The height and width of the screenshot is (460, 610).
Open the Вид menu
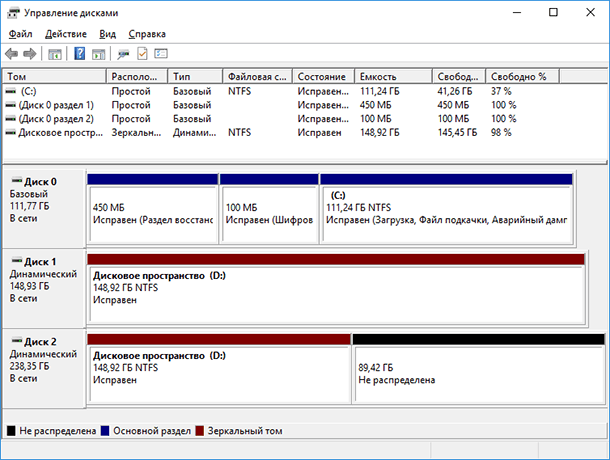tap(107, 34)
